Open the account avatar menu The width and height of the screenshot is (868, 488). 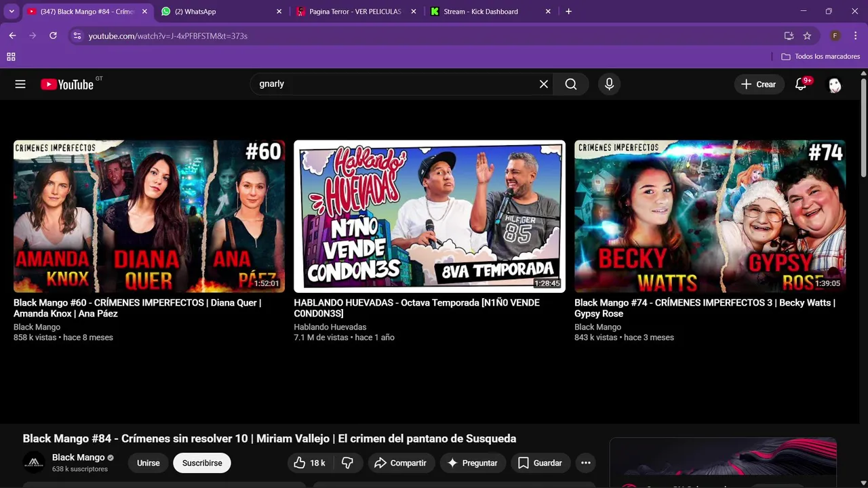[x=835, y=85]
